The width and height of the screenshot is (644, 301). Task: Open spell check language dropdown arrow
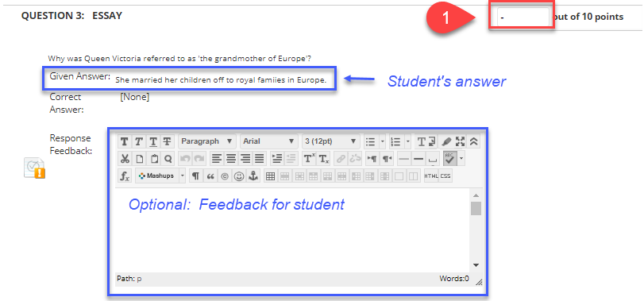[x=461, y=159]
